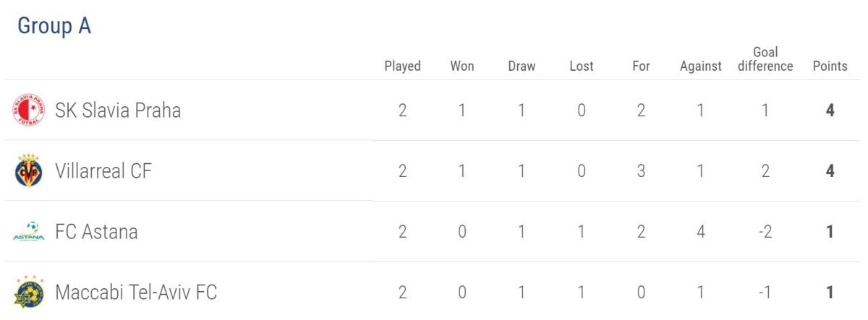Click the Maccabi Tel-Aviv FC club crest
Image resolution: width=868 pixels, height=320 pixels.
click(29, 293)
